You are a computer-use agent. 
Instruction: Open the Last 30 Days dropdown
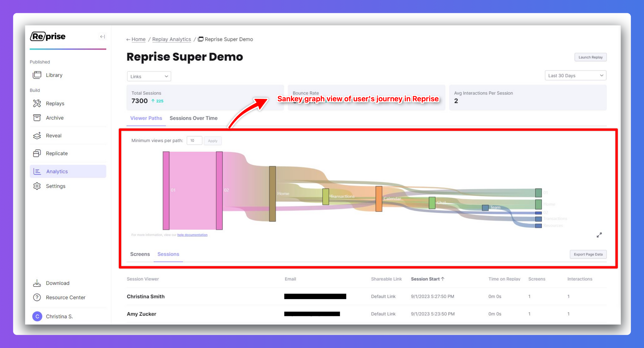(575, 76)
